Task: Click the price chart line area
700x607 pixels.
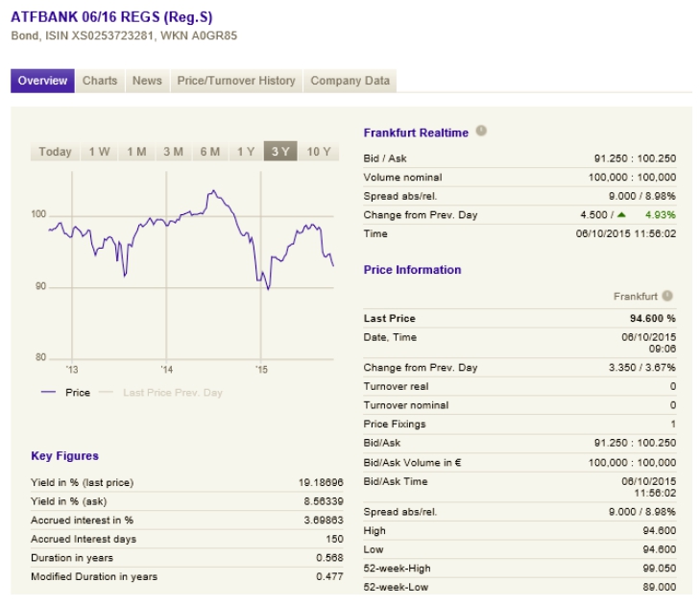Action: (191, 265)
